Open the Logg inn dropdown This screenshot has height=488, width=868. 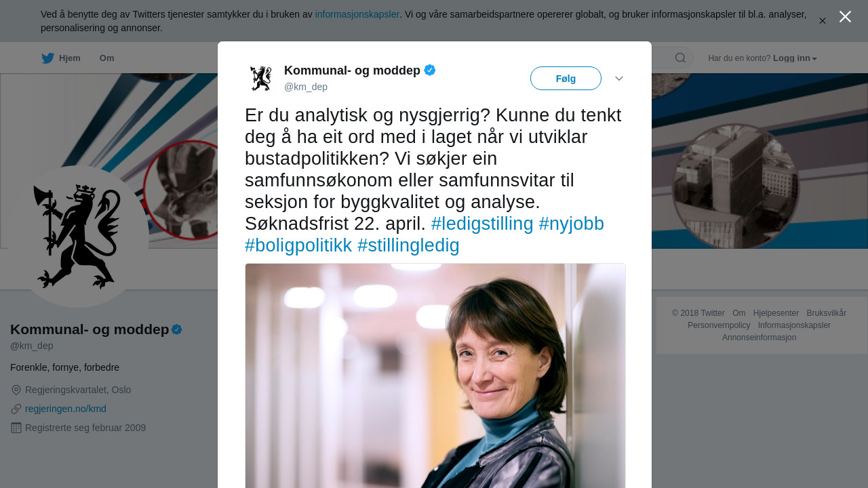point(795,58)
